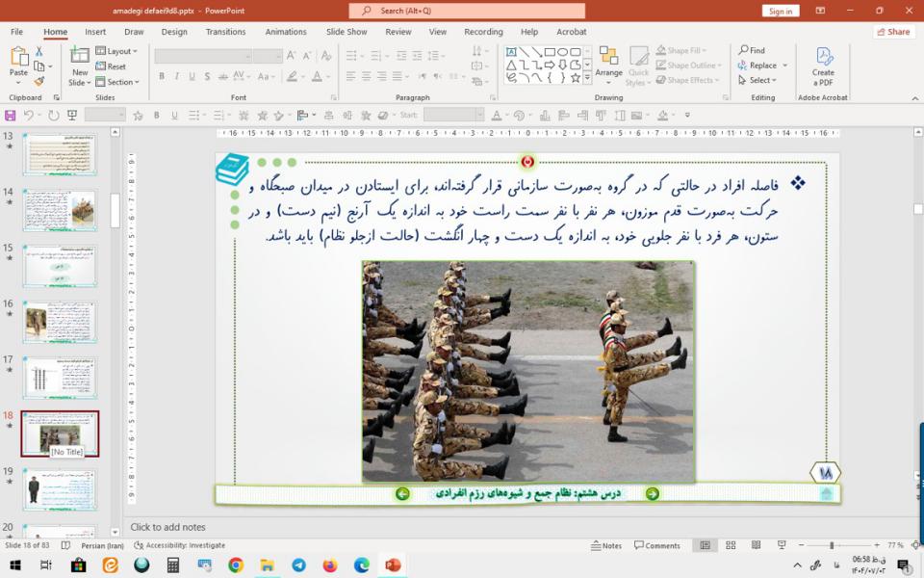
Task: Click the Cut scissors icon
Action: [38, 51]
